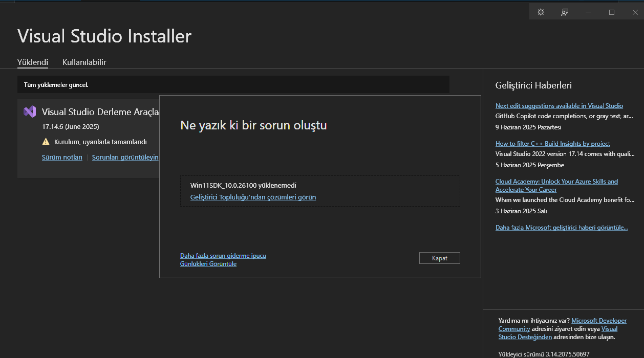The image size is (644, 358).
Task: Select the Win11SDK_10.0.26100 yüklenemedi text
Action: pyautogui.click(x=243, y=185)
